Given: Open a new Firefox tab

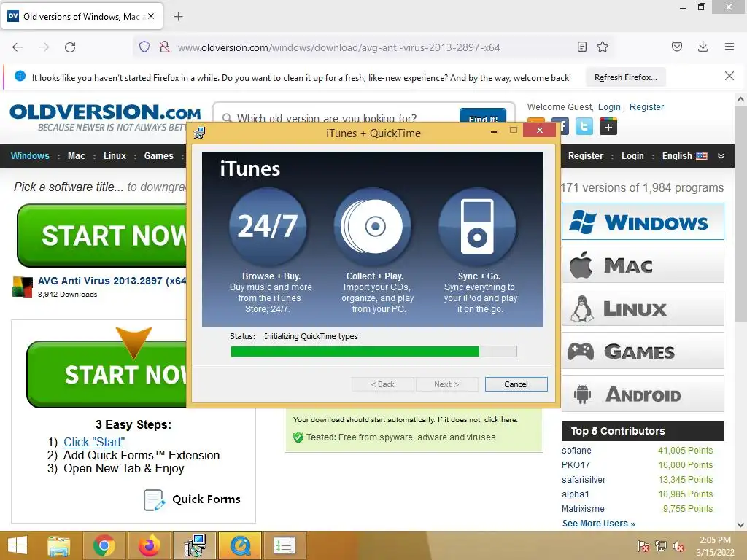Looking at the screenshot, I should [178, 17].
